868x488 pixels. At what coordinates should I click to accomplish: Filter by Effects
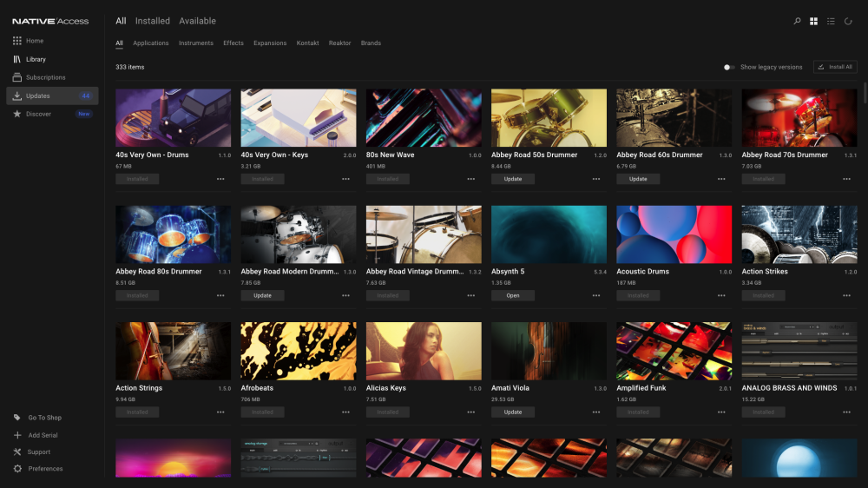pos(233,43)
